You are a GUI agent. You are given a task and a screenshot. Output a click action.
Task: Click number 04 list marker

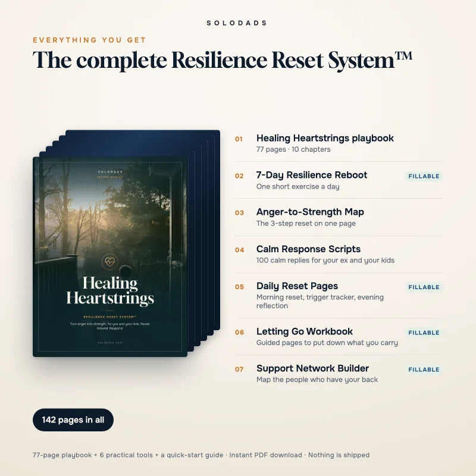pos(239,250)
